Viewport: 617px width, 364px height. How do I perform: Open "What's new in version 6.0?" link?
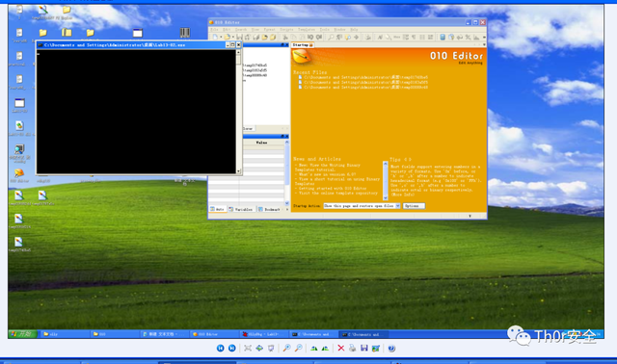tap(327, 174)
